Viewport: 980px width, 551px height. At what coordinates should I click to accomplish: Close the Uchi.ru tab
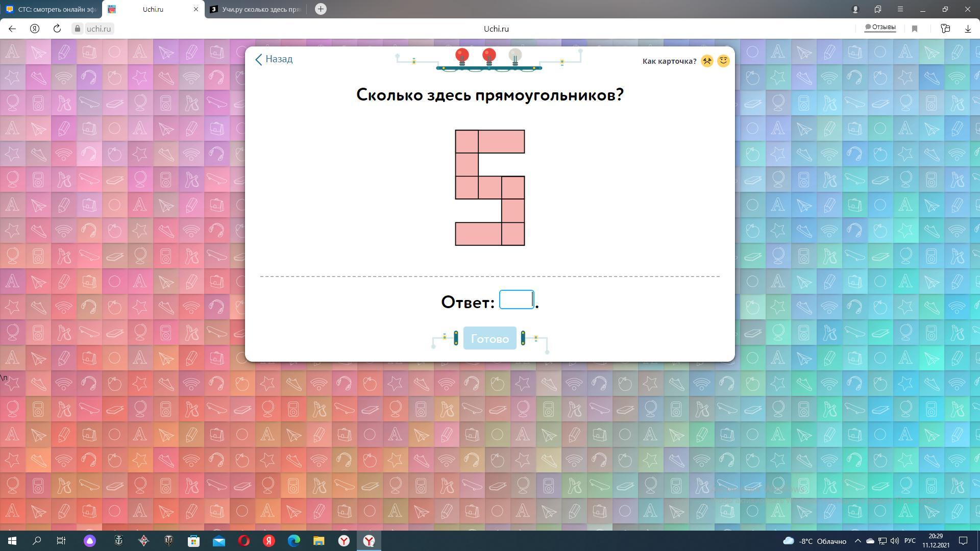(195, 9)
